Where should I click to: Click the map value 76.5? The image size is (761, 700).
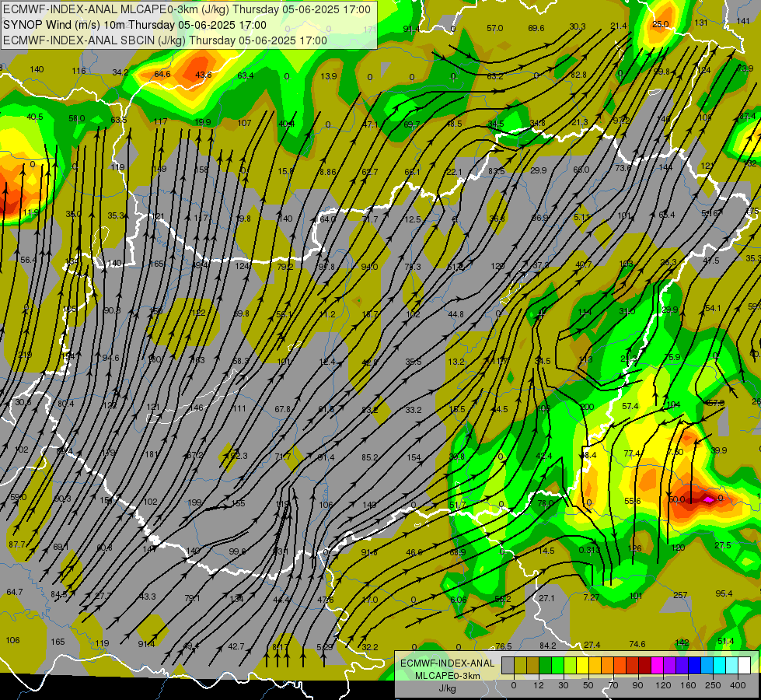(504, 646)
